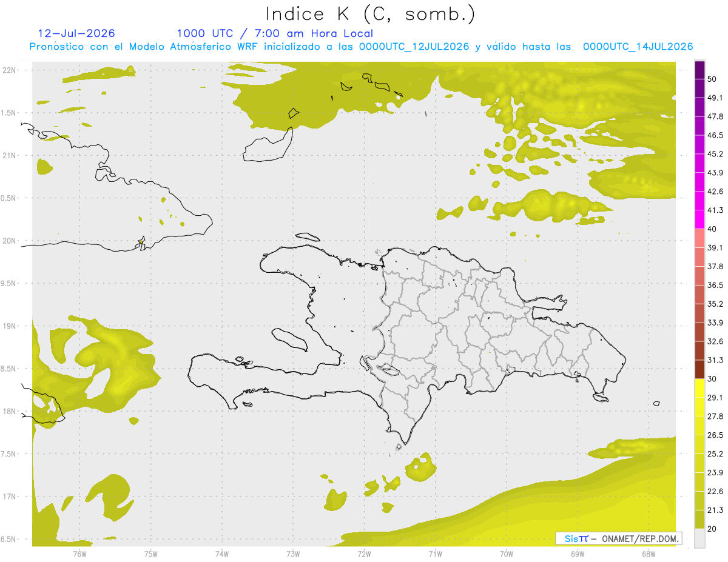728x562 pixels.
Task: Click color bar value "21.3"
Action: coord(715,510)
